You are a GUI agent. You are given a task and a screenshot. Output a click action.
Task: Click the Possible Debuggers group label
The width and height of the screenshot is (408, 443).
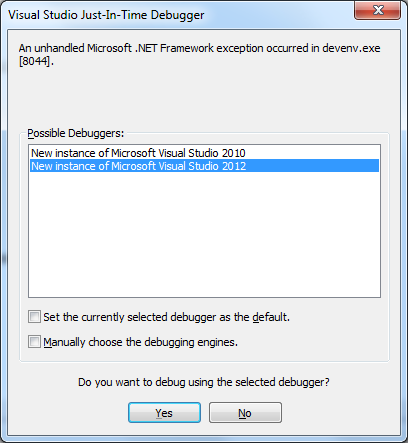point(76,133)
